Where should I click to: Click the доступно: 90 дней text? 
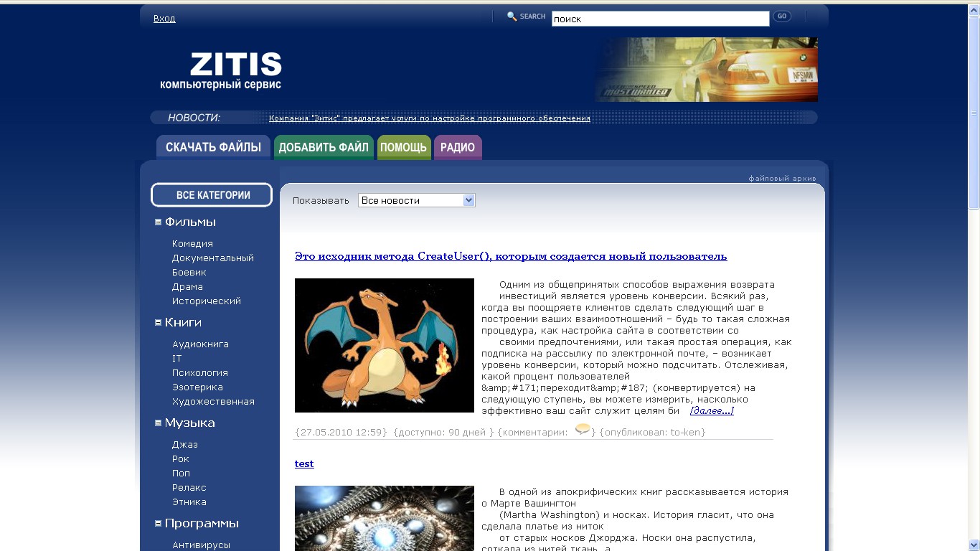click(x=444, y=432)
